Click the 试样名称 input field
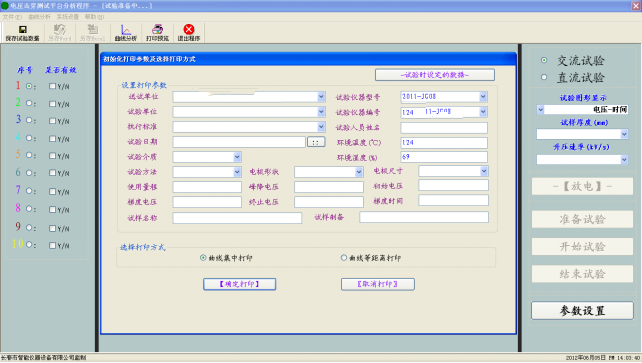Image resolution: width=642 pixels, height=363 pixels. tap(237, 218)
